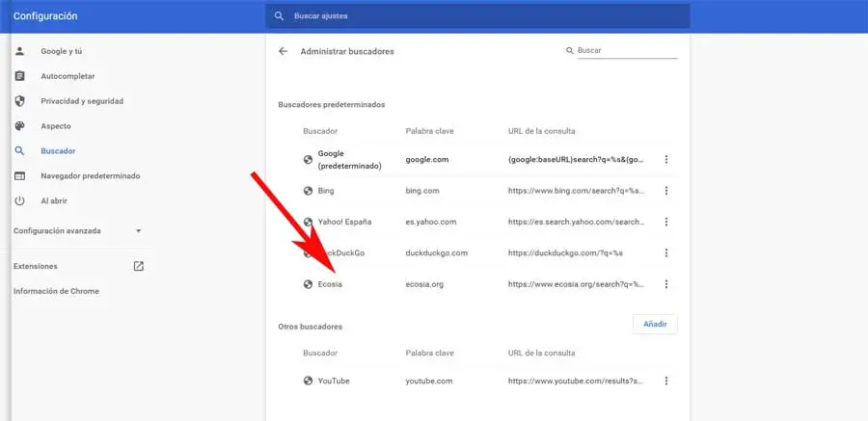
Task: Click the person icon for Google y tú
Action: (20, 51)
